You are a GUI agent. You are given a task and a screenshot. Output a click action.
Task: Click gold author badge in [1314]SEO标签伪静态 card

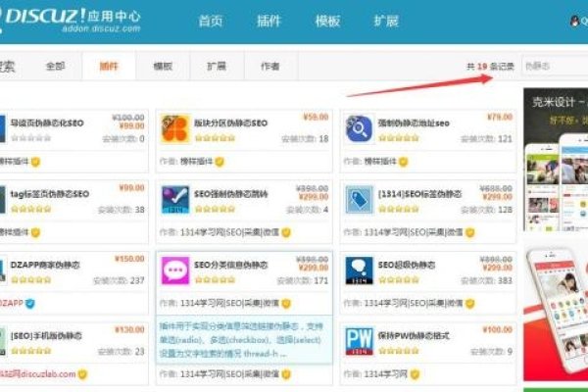[x=469, y=232]
